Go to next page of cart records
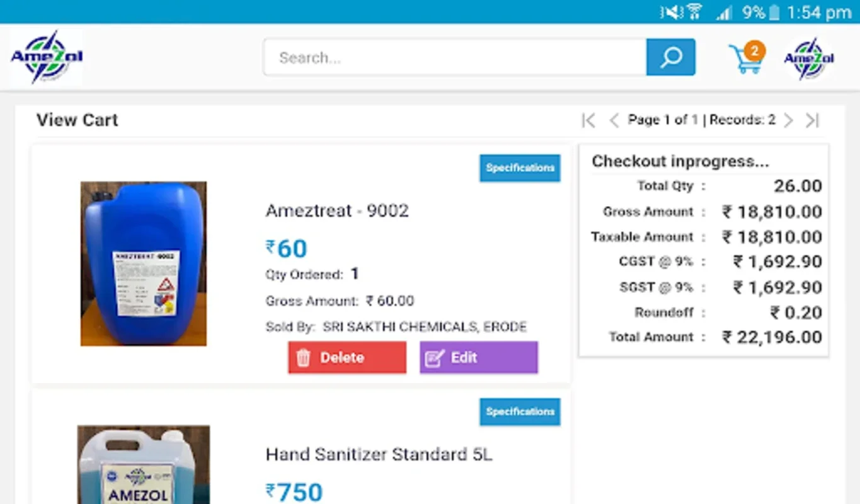The image size is (860, 504). (788, 120)
